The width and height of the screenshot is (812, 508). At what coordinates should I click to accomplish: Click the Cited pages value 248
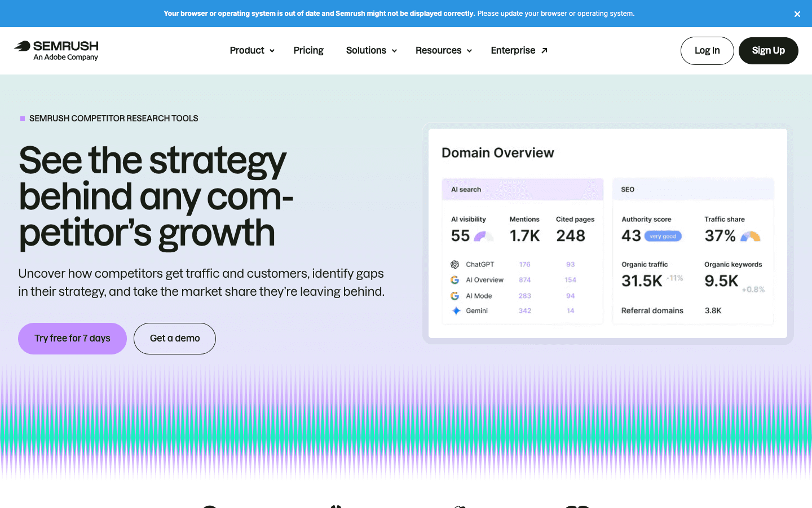[x=571, y=236]
